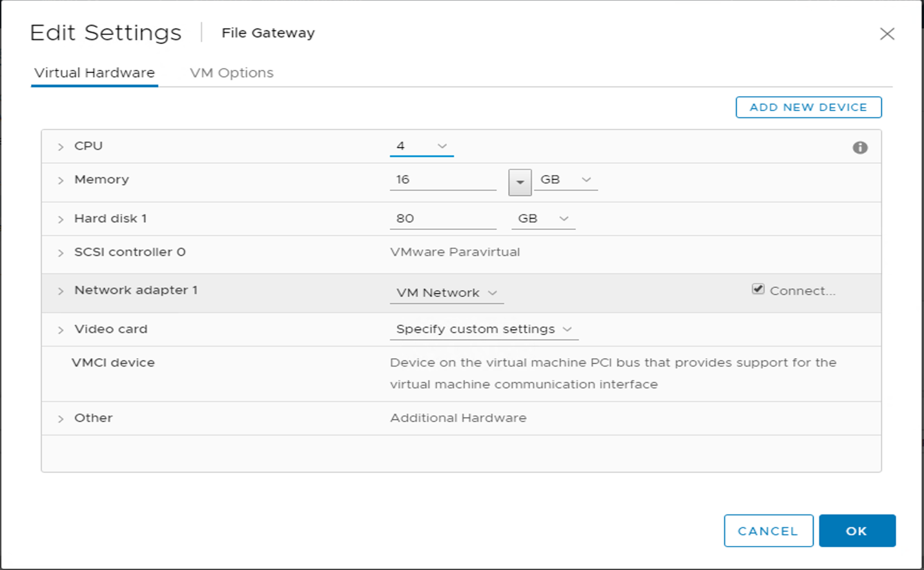Expand the Hard disk 1 row
Viewport: 924px width, 570px height.
[60, 218]
